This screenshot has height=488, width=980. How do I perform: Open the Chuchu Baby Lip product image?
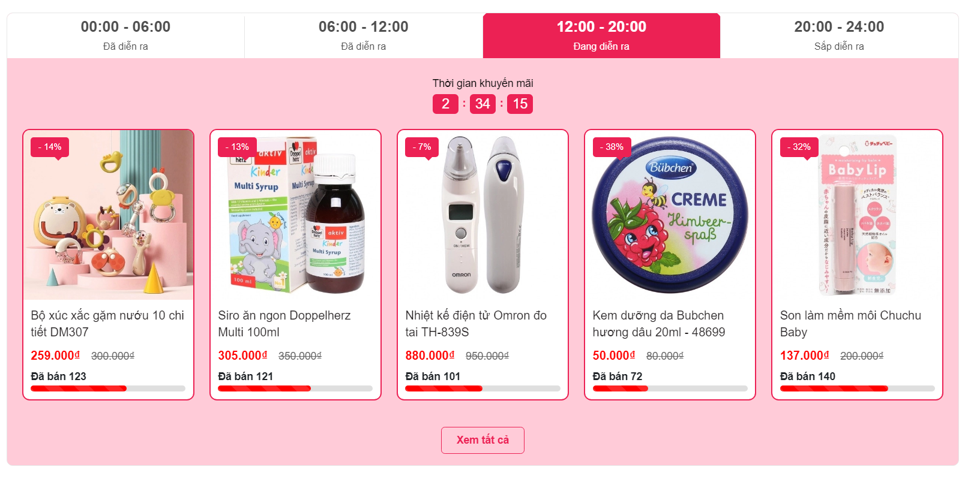(858, 215)
